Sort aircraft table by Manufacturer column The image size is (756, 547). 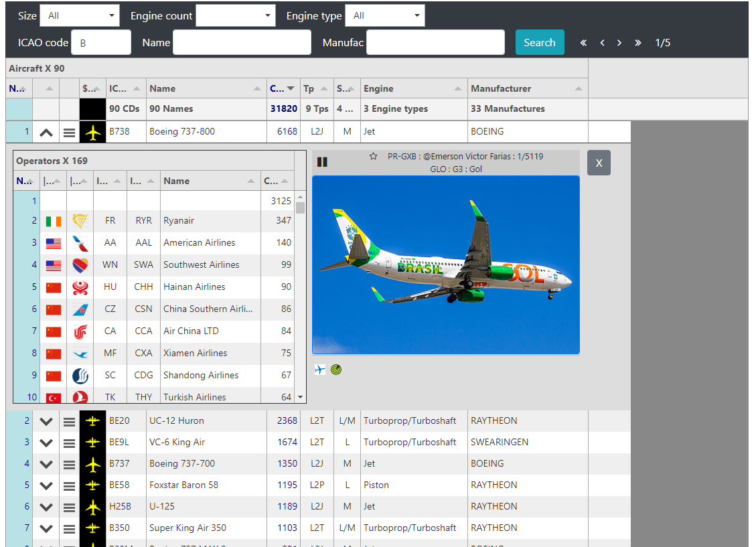[x=528, y=88]
